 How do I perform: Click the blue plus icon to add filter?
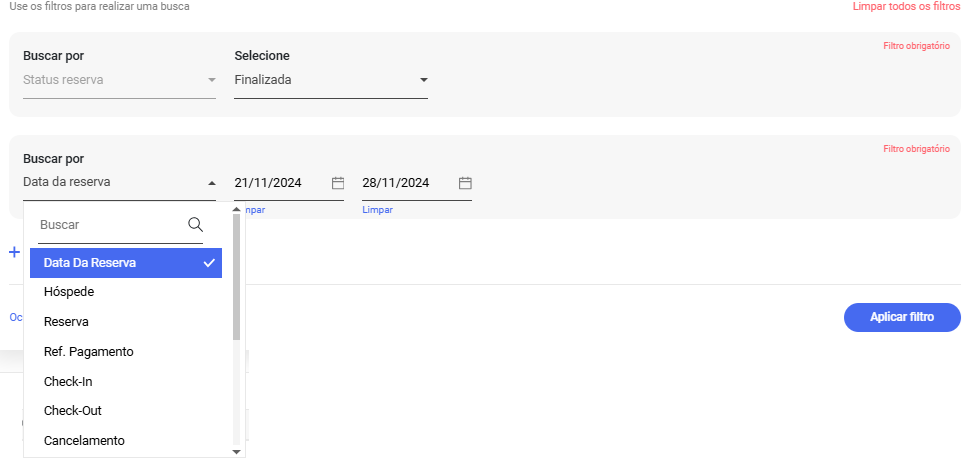point(14,253)
